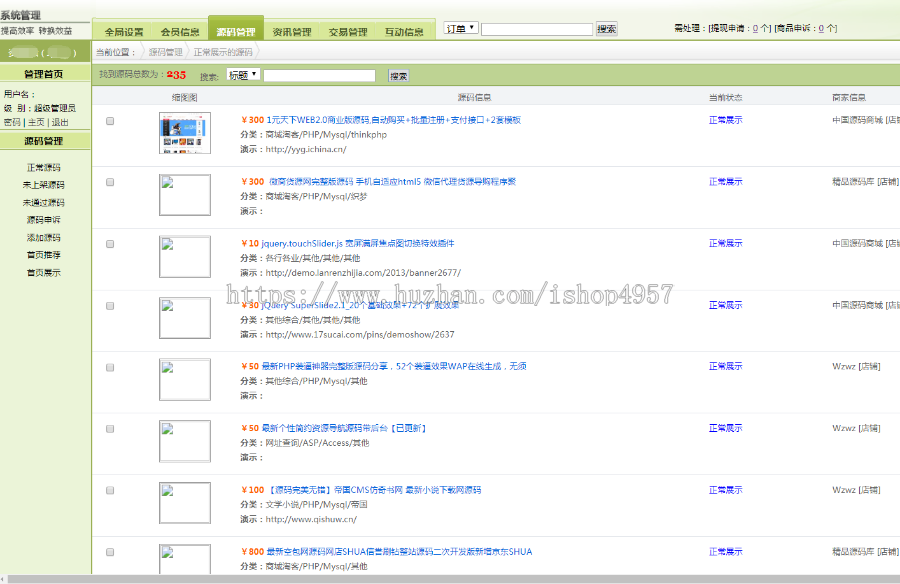
Task: Tick the checkbox for the 最新空包网源码 row
Action: pyautogui.click(x=110, y=552)
